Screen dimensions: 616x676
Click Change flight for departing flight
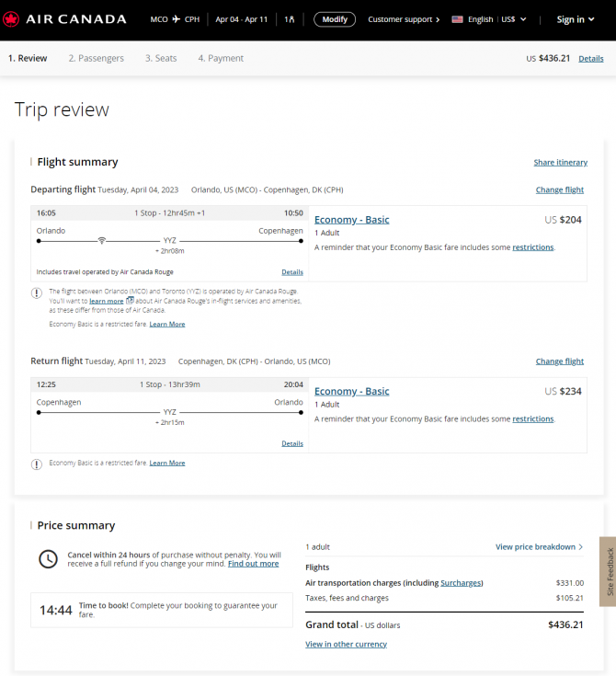[x=560, y=189]
